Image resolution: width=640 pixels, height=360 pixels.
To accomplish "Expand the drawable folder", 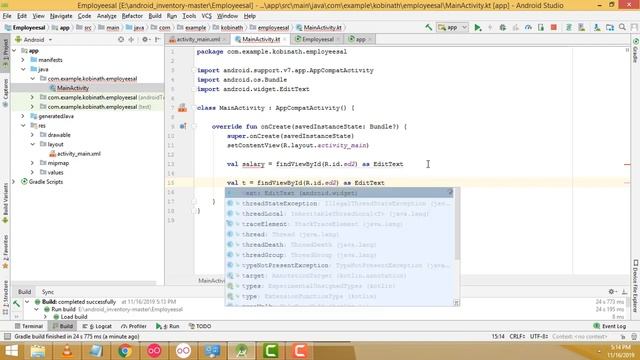I will point(32,135).
